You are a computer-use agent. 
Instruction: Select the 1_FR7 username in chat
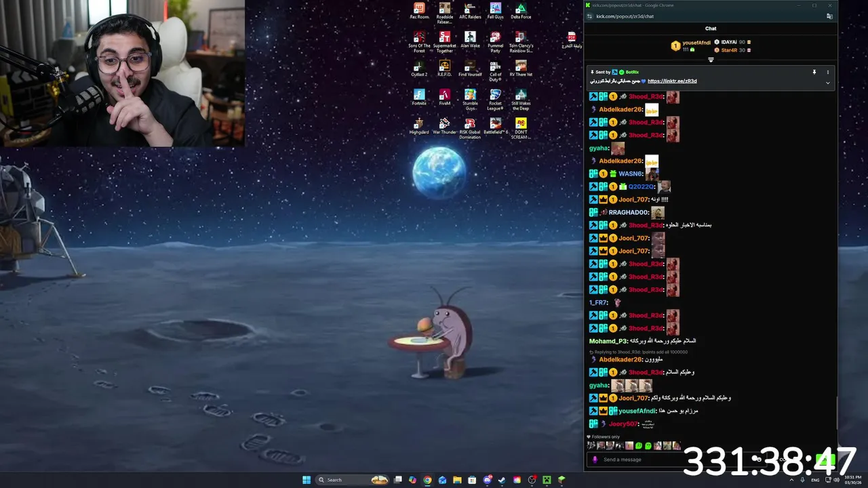tap(597, 302)
